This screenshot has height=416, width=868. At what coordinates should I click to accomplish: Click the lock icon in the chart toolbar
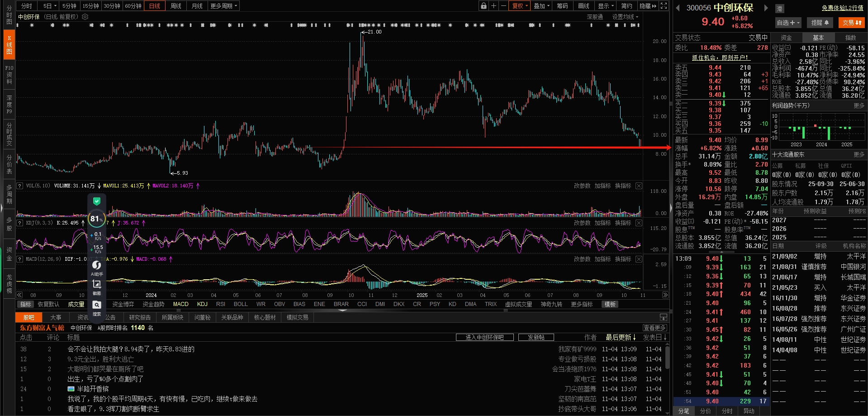pos(484,6)
